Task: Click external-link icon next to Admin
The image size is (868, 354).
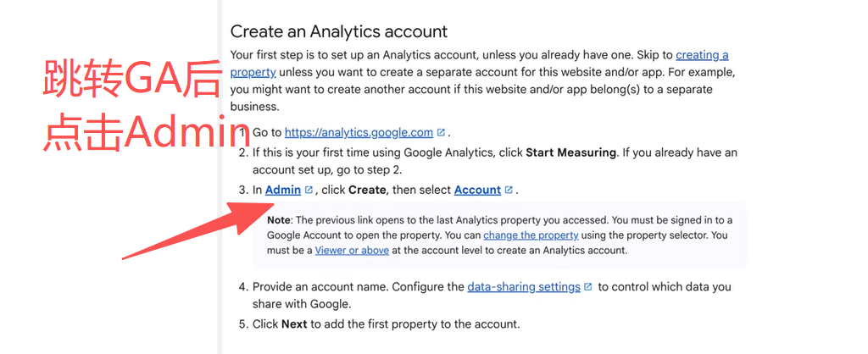Action: click(309, 190)
